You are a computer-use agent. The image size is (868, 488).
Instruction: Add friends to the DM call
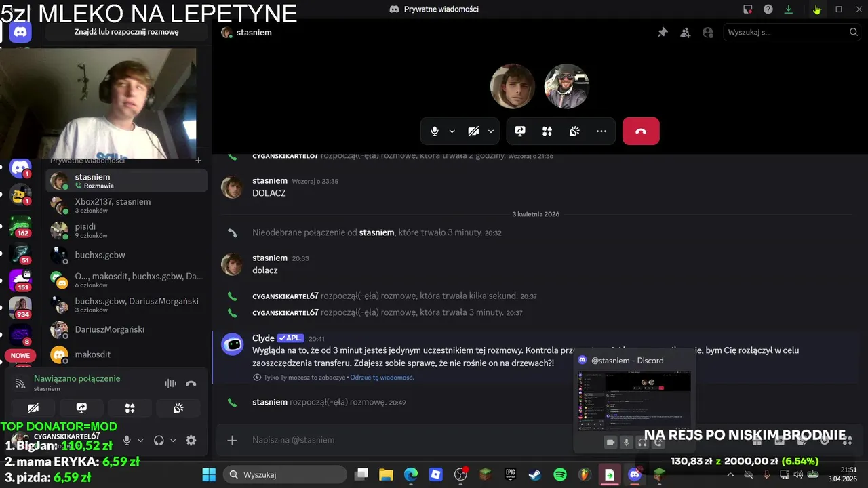686,32
